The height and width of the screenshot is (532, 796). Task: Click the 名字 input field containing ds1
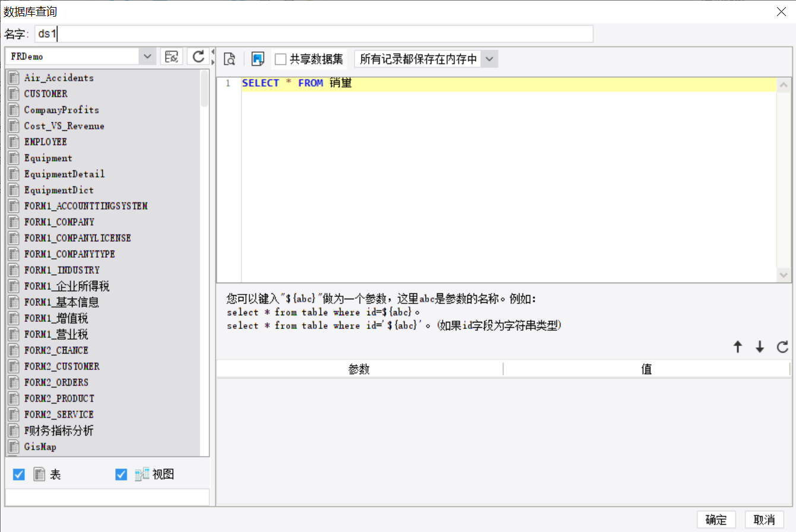(x=314, y=34)
